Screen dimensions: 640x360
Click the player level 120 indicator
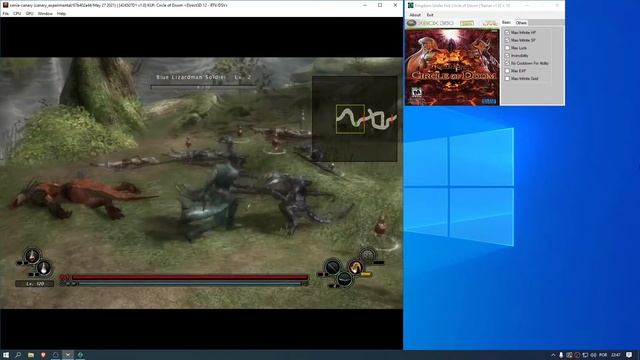coord(34,284)
